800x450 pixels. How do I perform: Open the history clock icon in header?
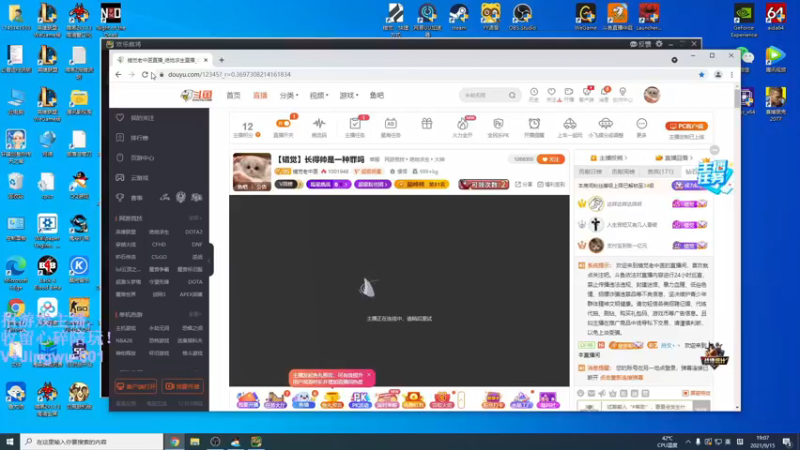(534, 92)
